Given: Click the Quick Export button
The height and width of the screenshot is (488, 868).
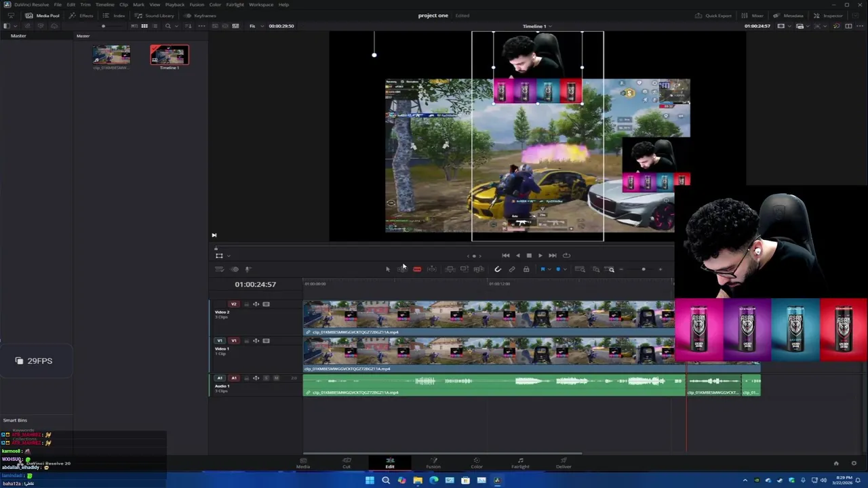Looking at the screenshot, I should click(x=714, y=16).
